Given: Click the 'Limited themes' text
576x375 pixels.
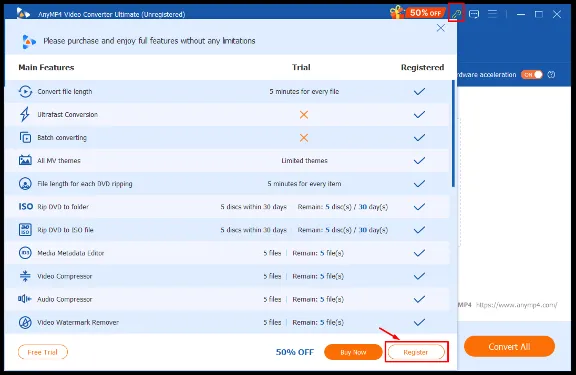Looking at the screenshot, I should tap(304, 161).
